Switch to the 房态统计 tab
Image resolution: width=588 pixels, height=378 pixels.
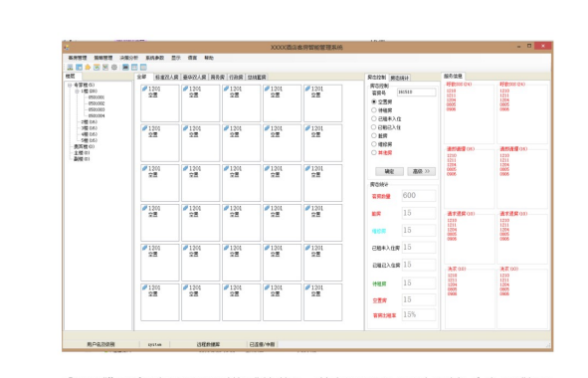(400, 78)
